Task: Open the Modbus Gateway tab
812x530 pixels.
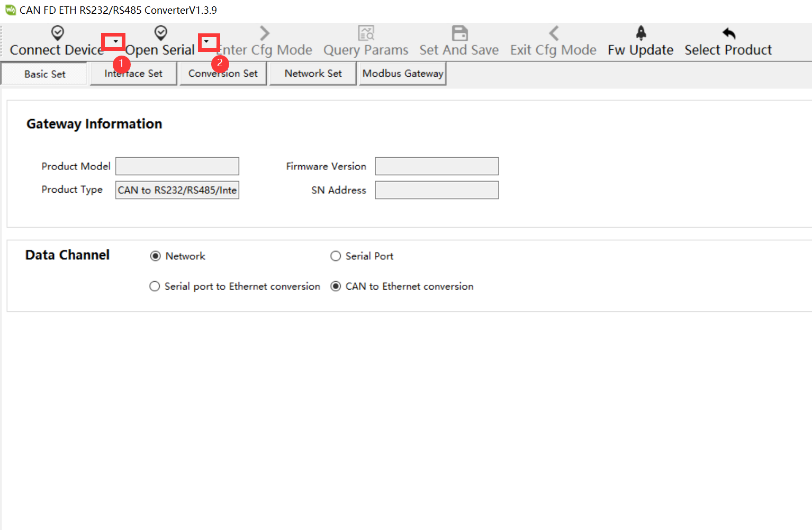Action: [402, 74]
